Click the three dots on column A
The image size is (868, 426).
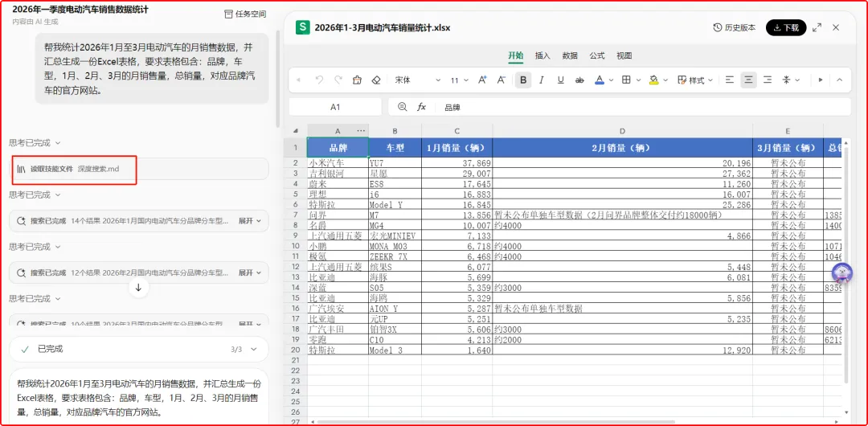(361, 131)
